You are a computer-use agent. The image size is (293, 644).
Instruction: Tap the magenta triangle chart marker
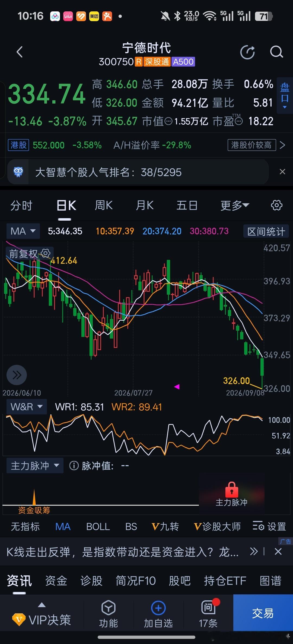[x=177, y=387]
